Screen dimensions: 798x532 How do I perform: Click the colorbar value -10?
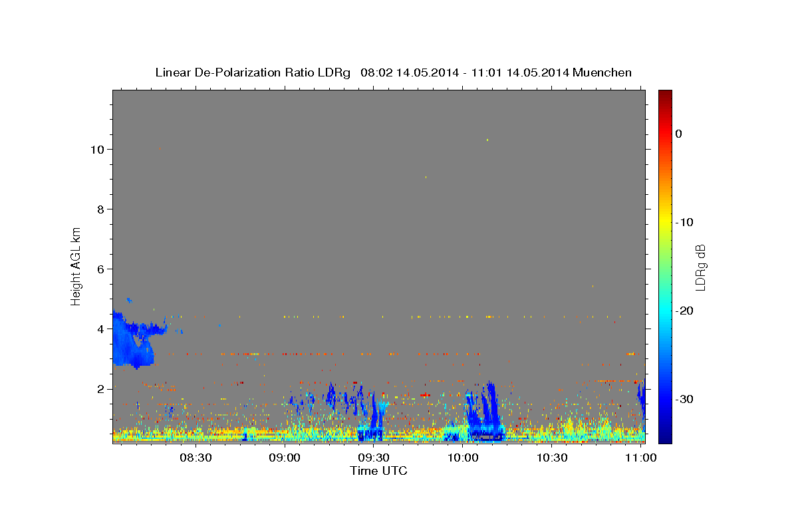pyautogui.click(x=685, y=222)
